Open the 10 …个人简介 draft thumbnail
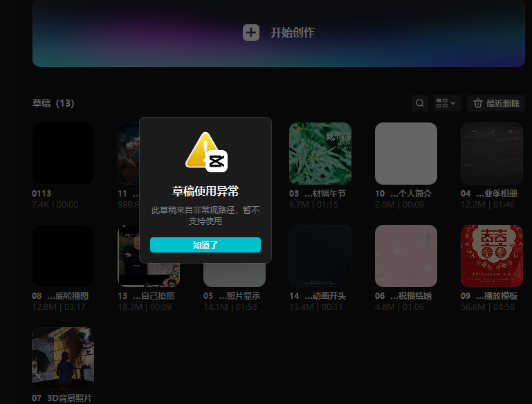 pyautogui.click(x=406, y=154)
